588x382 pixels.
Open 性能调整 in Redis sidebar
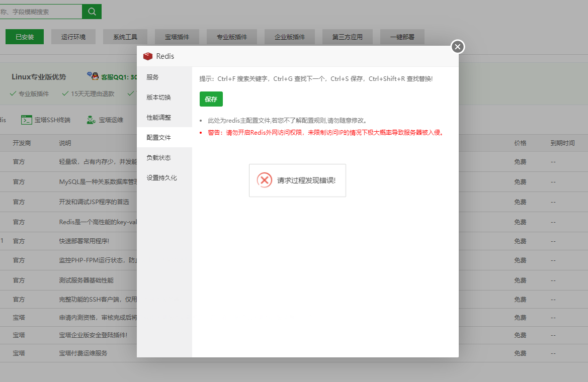164,117
